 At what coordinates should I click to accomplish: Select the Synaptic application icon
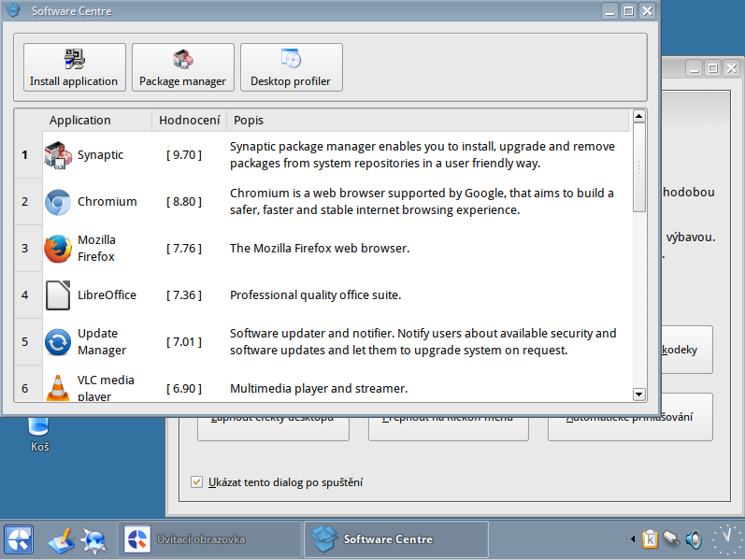coord(58,155)
